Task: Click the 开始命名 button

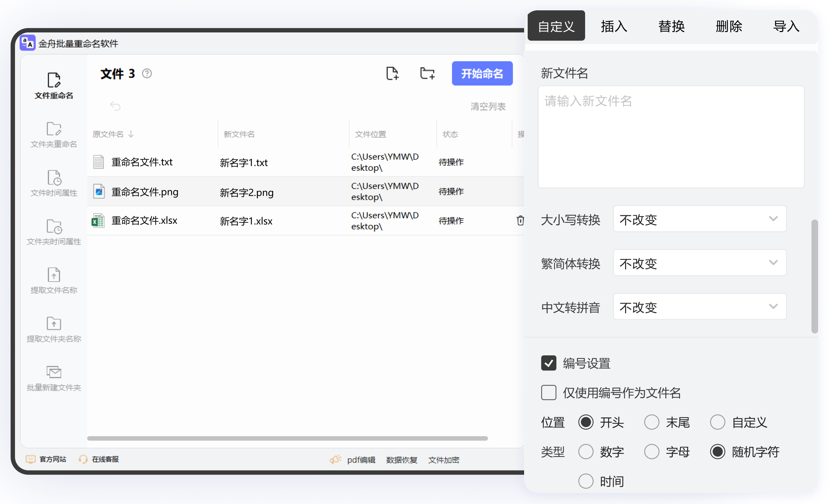Action: [482, 73]
